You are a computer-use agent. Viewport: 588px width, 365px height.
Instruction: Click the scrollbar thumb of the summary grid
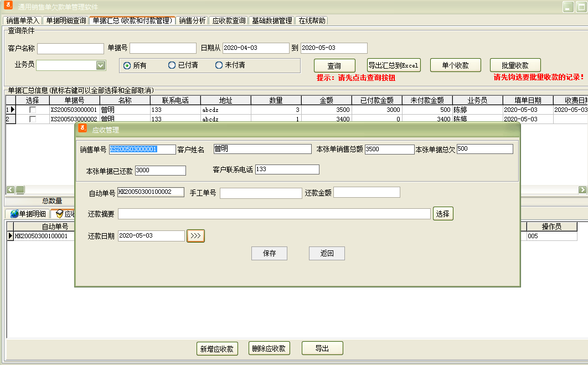click(20, 190)
